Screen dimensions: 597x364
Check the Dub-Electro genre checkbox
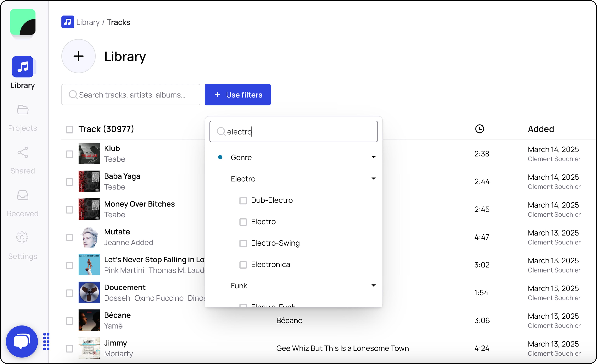pyautogui.click(x=243, y=200)
